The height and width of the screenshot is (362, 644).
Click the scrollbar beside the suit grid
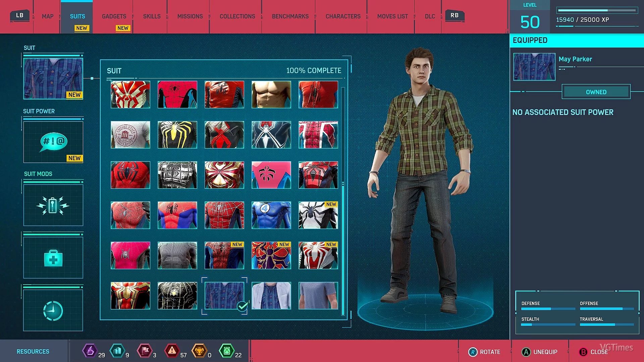point(343,201)
